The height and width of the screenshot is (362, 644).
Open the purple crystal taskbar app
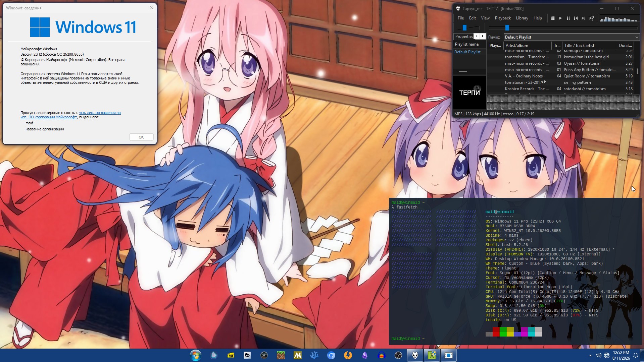[x=365, y=355]
